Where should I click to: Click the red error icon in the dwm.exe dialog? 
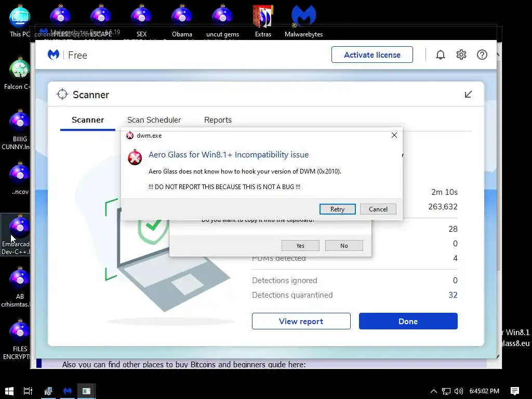tap(135, 157)
